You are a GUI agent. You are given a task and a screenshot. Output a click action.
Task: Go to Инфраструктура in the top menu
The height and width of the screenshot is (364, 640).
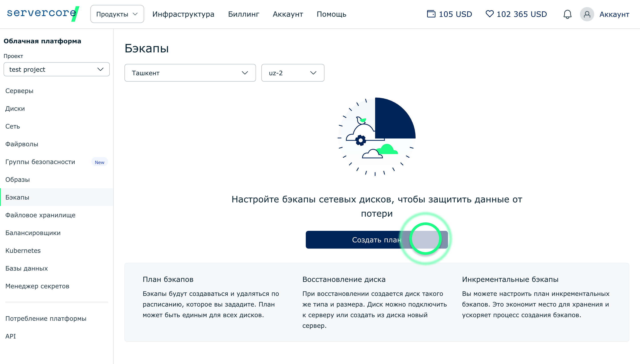coord(183,14)
